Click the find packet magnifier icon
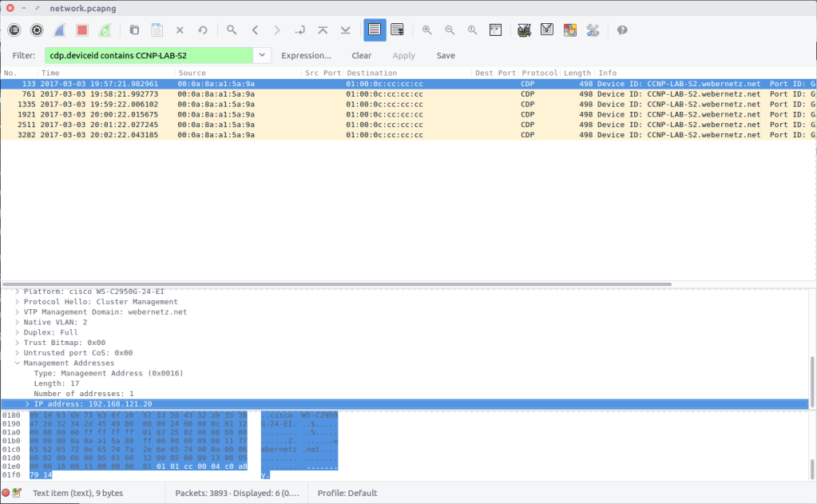This screenshot has width=817, height=504. pos(232,30)
